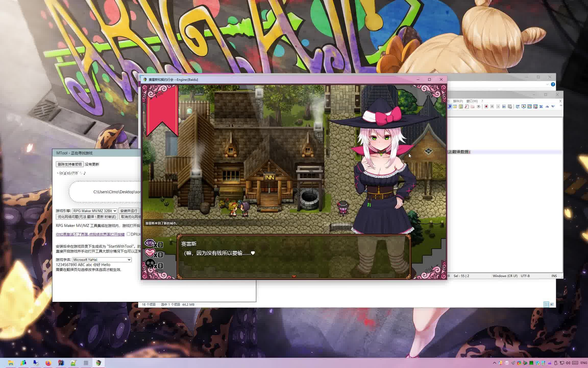Expand hidden system tray icons chevron
The width and height of the screenshot is (588, 368).
[494, 363]
